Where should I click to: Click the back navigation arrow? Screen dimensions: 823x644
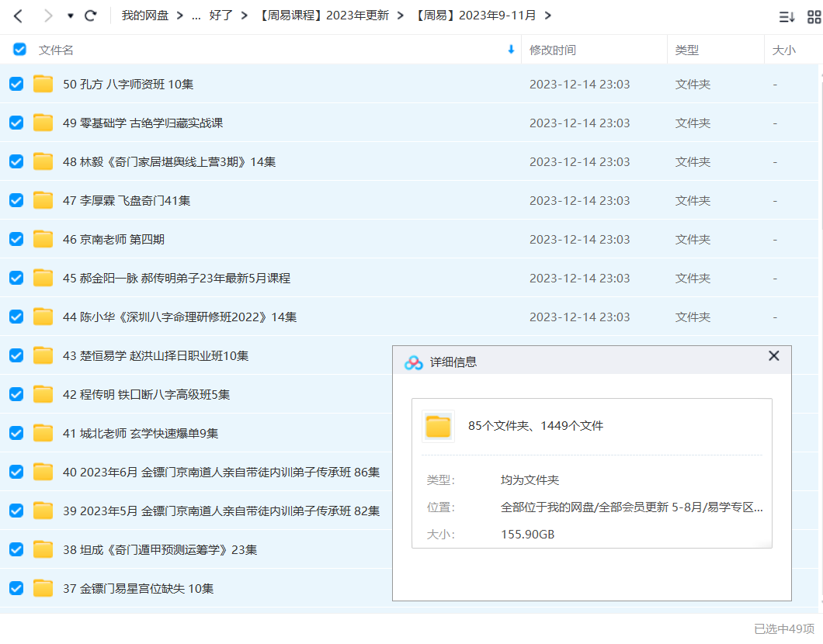19,16
